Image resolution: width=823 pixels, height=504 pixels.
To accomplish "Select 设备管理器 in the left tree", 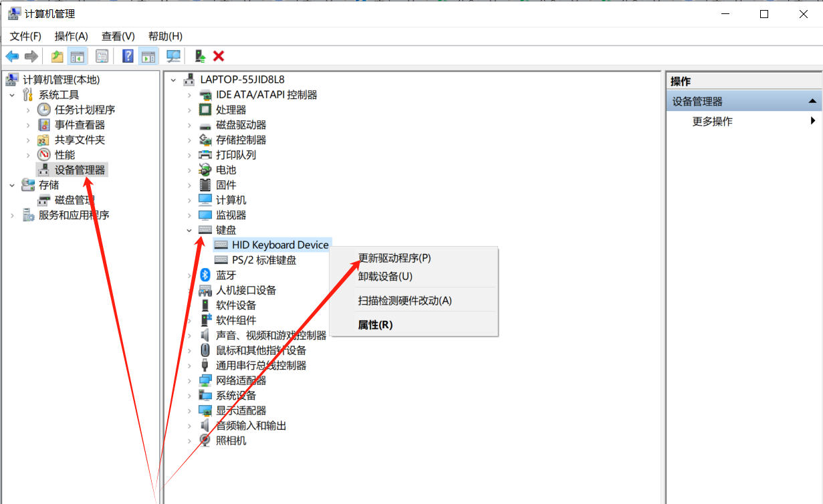I will pyautogui.click(x=80, y=170).
